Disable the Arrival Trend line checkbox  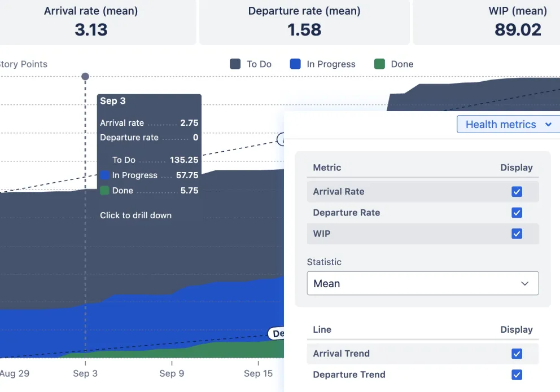[x=517, y=354]
